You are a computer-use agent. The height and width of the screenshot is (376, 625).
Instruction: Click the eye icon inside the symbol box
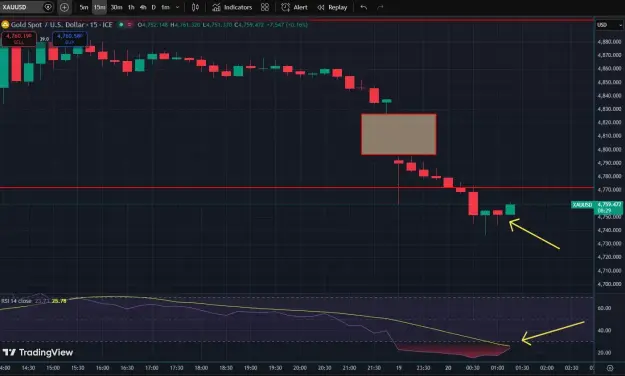[48, 7]
